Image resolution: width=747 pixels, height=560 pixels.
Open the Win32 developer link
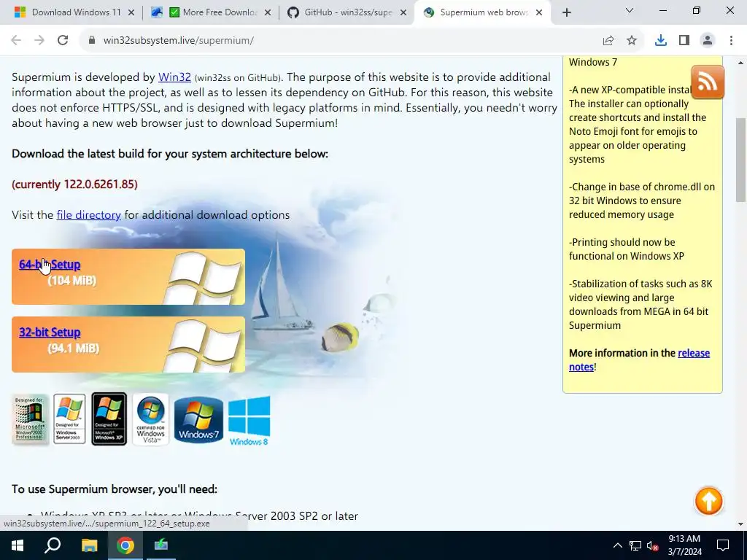174,77
